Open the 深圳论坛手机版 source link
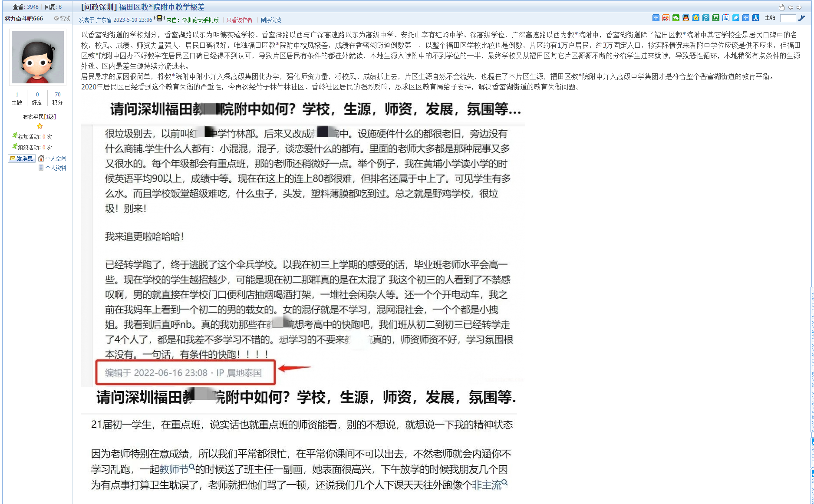Image resolution: width=814 pixels, height=504 pixels. tap(200, 20)
